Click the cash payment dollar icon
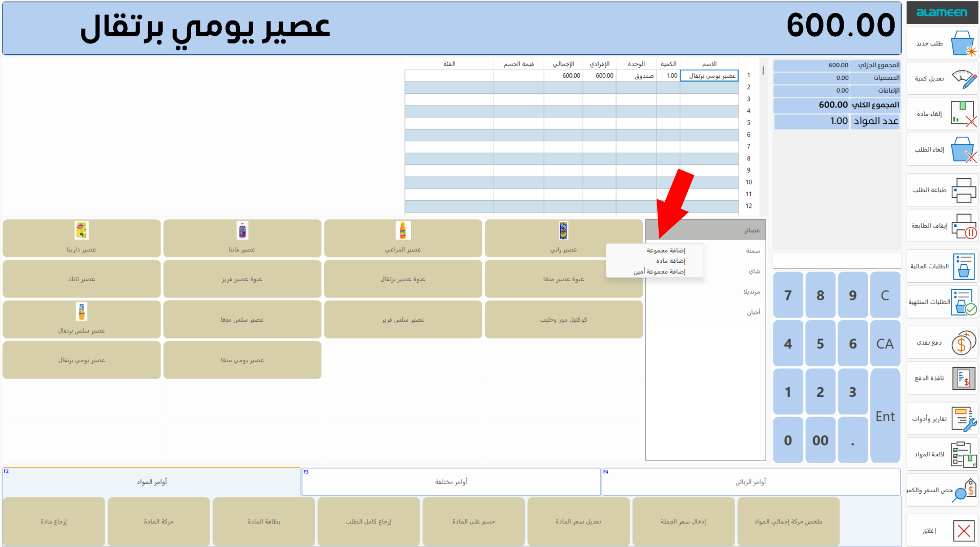 [x=963, y=343]
